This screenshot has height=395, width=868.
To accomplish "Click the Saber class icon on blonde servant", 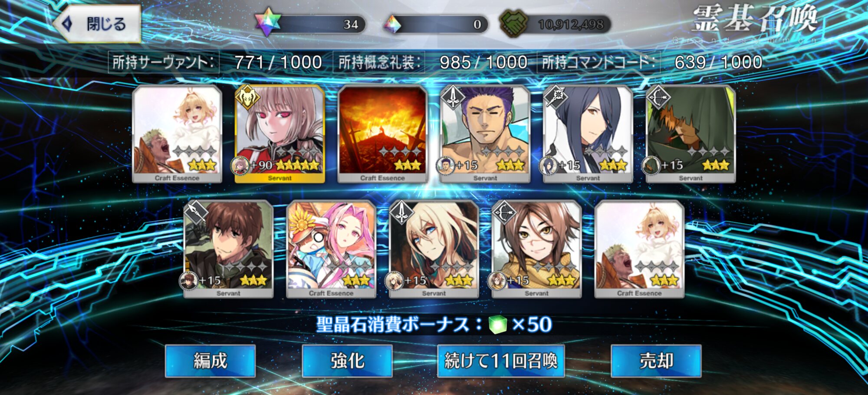I will click(x=402, y=212).
